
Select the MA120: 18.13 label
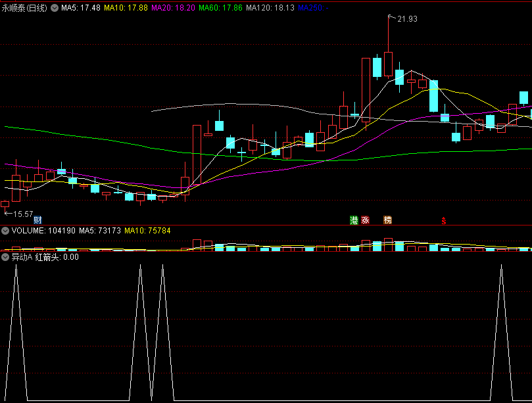pyautogui.click(x=270, y=8)
